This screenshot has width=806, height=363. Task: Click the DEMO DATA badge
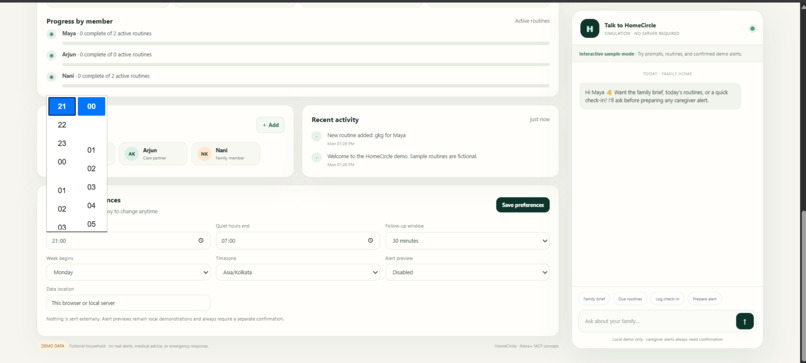[52, 346]
